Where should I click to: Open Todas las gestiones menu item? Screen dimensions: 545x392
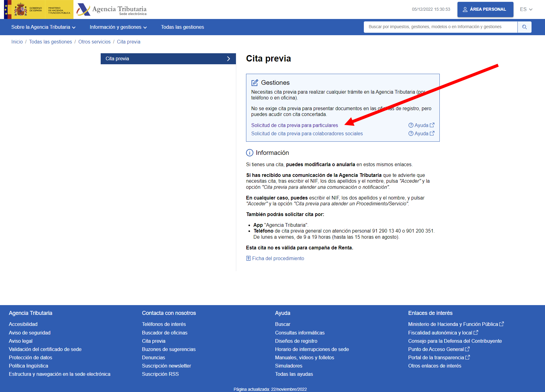tap(182, 27)
